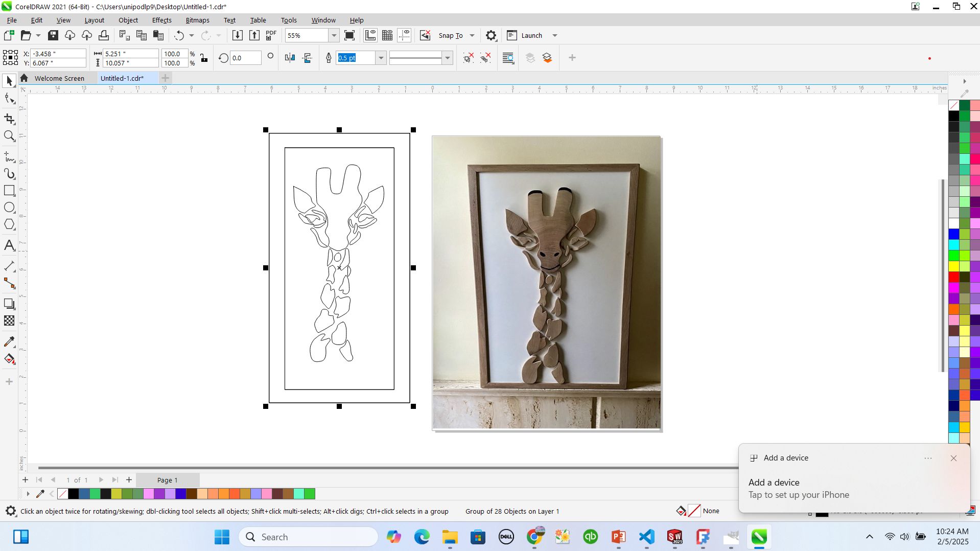
Task: Toggle the Lock Ratio padlock
Action: (204, 58)
